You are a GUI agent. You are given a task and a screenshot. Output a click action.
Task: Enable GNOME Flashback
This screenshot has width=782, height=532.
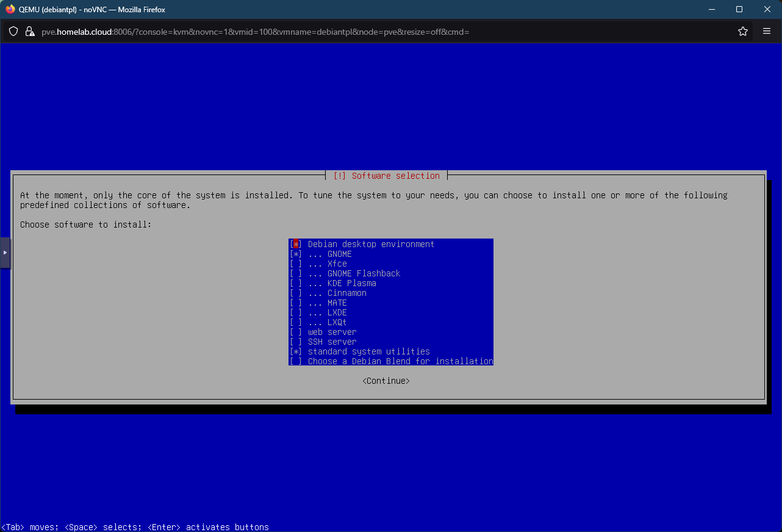click(296, 273)
